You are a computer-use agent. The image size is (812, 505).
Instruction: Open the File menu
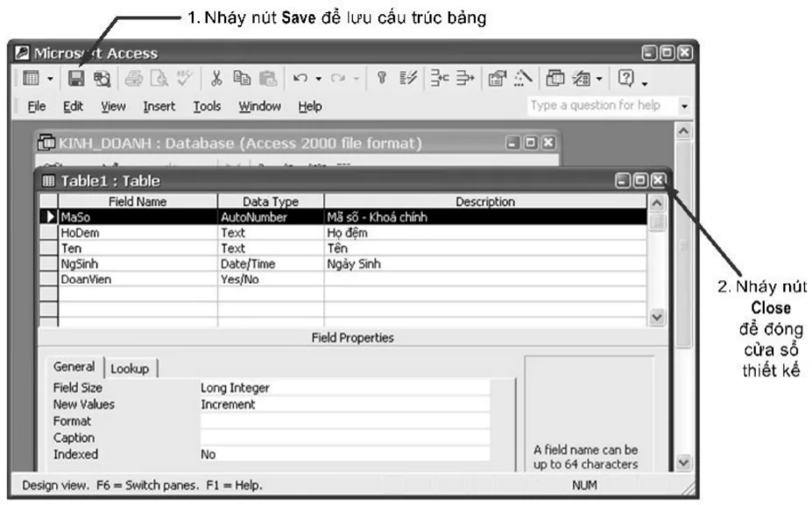pos(37,107)
